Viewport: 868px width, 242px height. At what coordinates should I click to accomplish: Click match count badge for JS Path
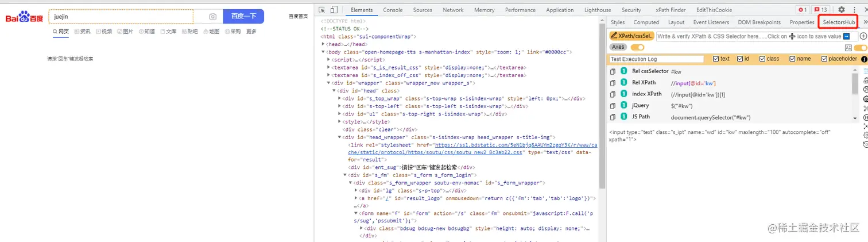(623, 117)
